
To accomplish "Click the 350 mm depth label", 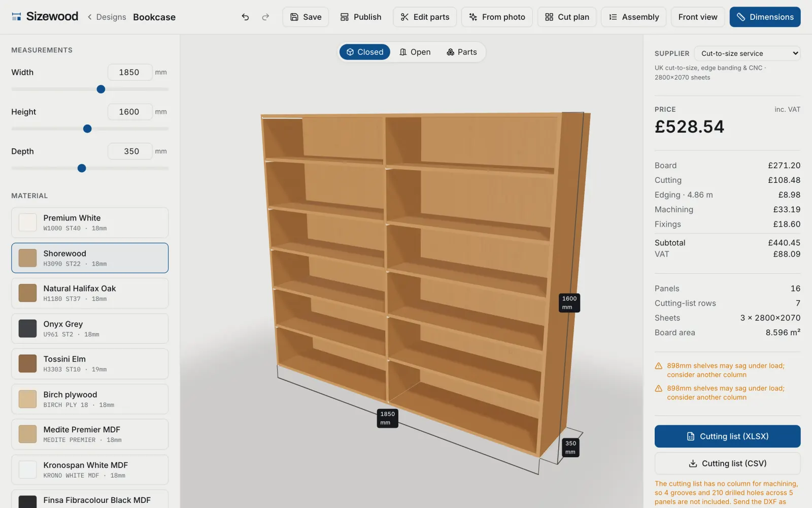I will (570, 448).
